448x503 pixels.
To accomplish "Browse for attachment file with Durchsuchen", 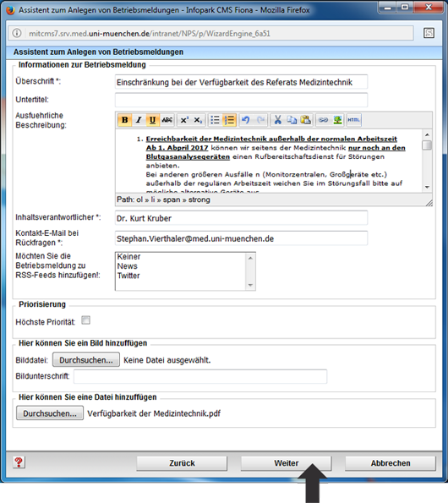I will (x=50, y=413).
